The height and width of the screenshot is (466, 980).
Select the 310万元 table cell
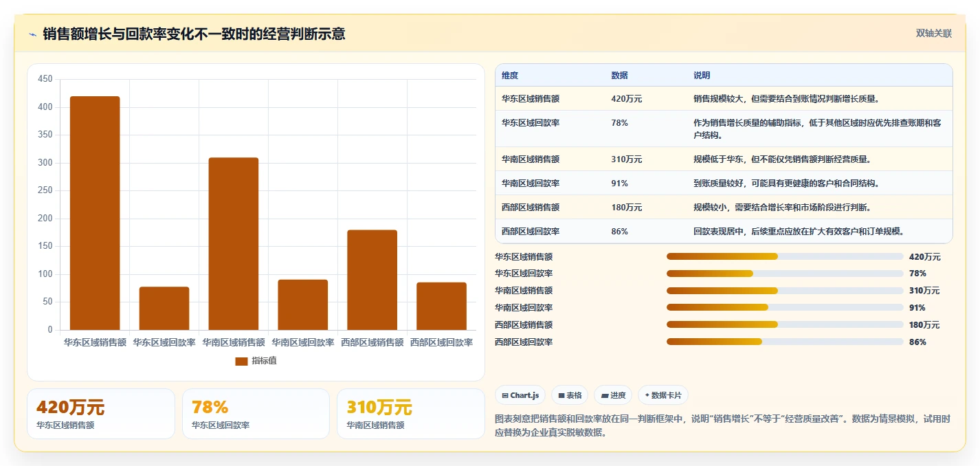[627, 159]
